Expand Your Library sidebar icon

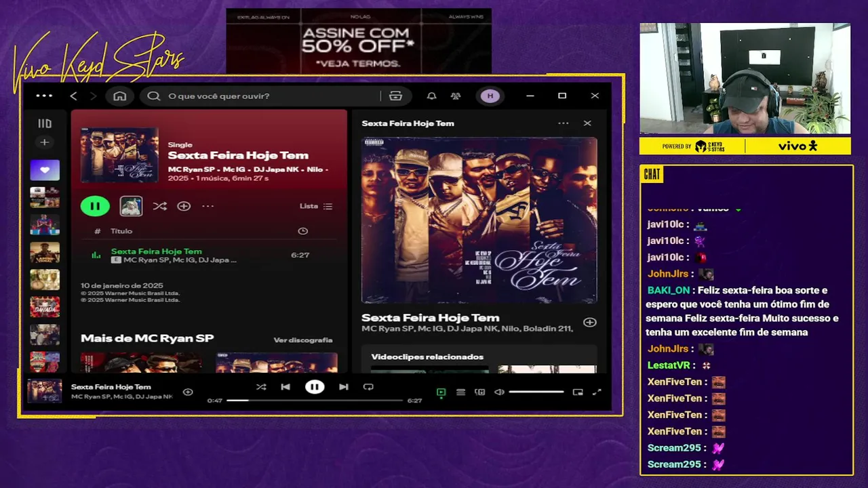tap(45, 123)
